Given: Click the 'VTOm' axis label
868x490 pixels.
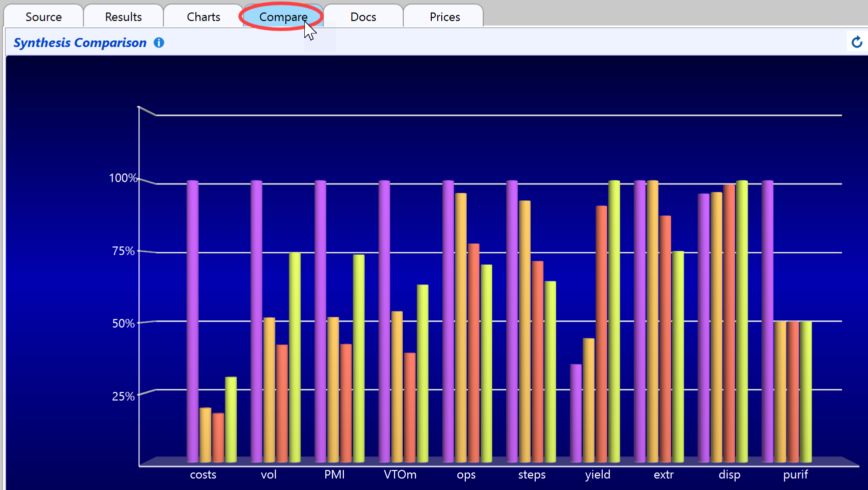Looking at the screenshot, I should (x=400, y=474).
